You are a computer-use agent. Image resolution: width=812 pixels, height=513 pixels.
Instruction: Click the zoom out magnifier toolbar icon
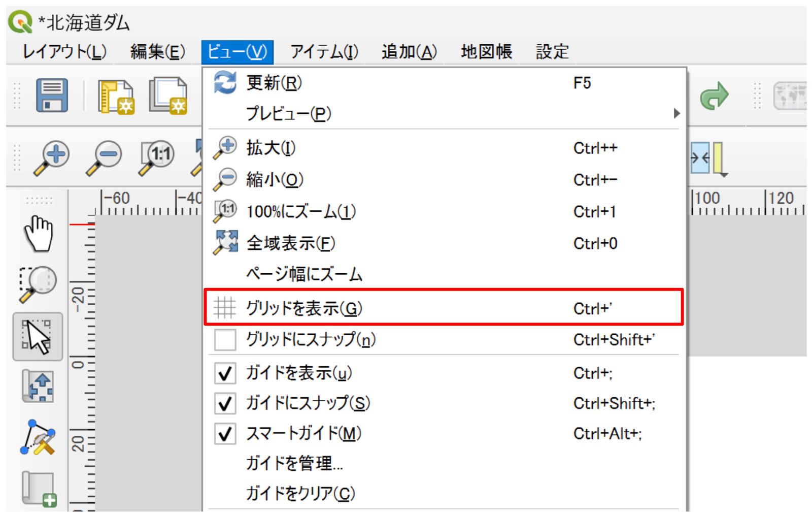click(104, 157)
